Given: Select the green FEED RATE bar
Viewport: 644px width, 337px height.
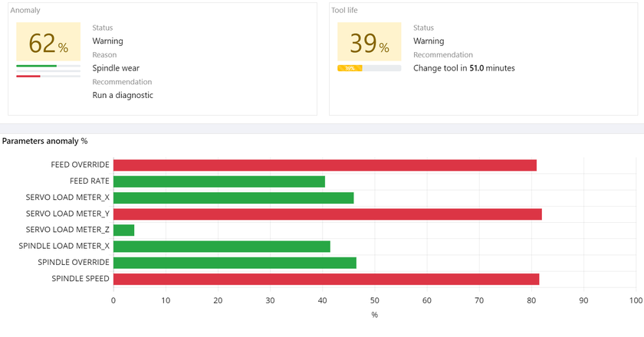Looking at the screenshot, I should (x=219, y=182).
